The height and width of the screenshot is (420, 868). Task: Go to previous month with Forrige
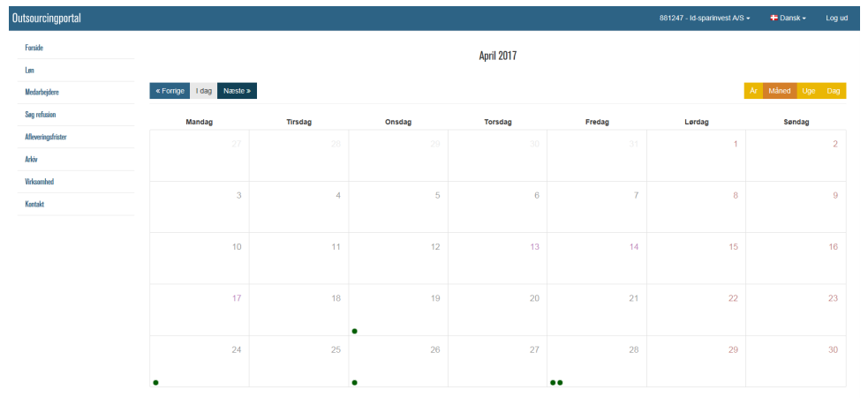(x=170, y=91)
